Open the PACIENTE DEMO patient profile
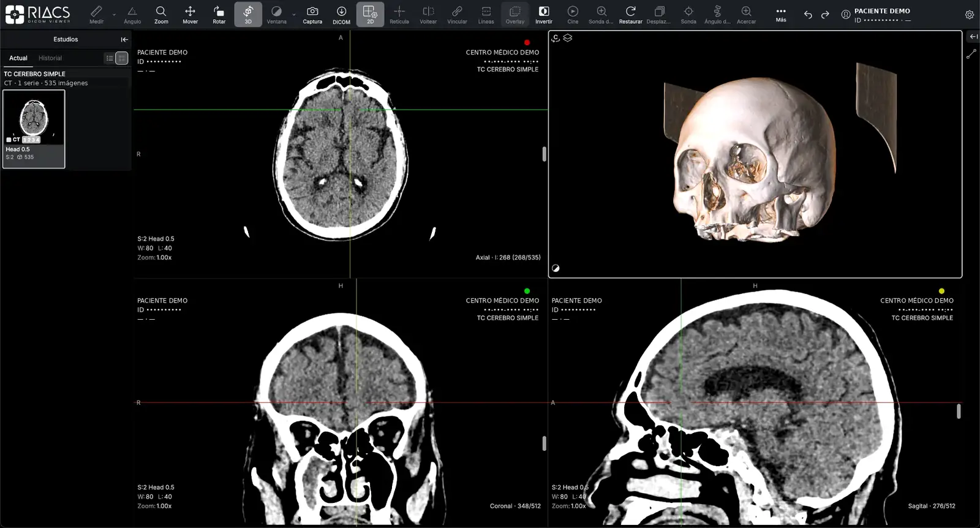Viewport: 980px width, 528px height. [x=876, y=15]
